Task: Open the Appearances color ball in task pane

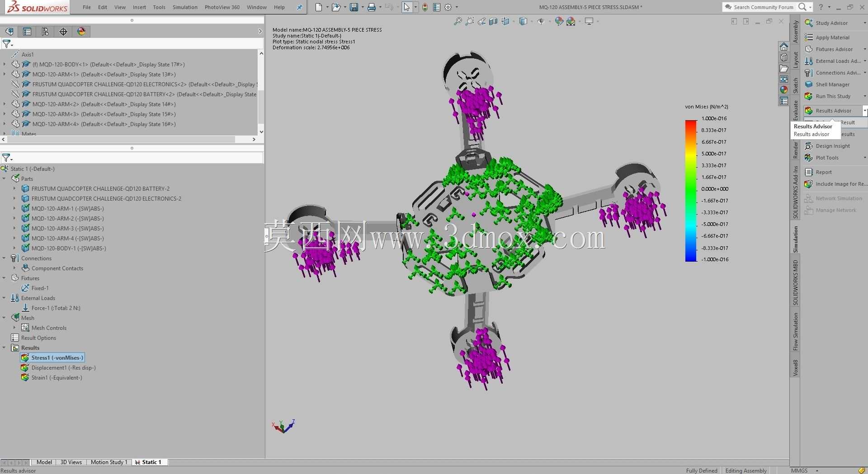Action: click(x=784, y=89)
